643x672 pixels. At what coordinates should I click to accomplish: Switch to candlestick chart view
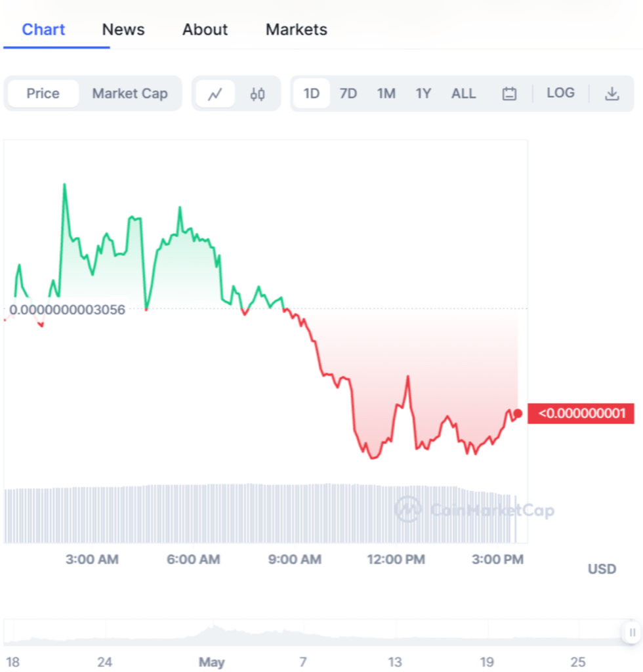(257, 94)
